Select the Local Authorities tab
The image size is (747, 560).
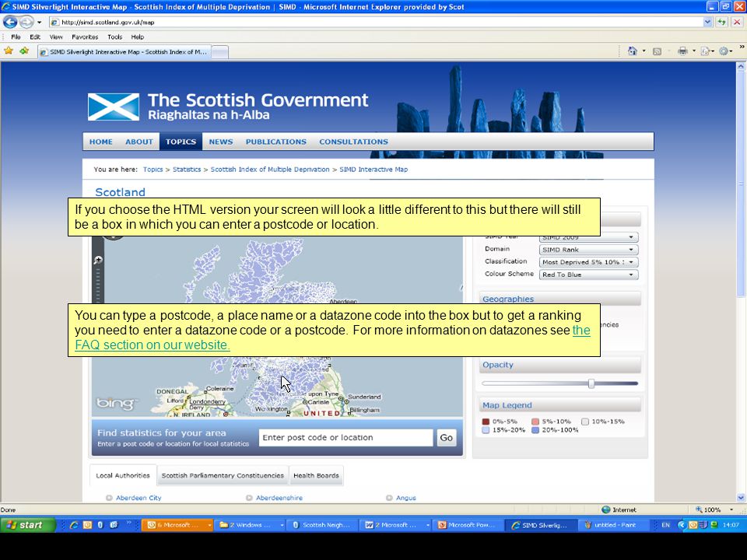pyautogui.click(x=123, y=475)
